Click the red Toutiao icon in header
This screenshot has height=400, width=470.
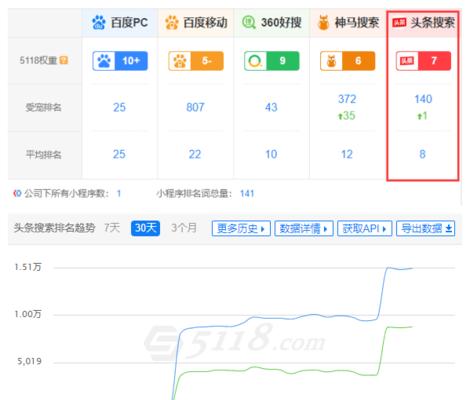click(x=399, y=23)
